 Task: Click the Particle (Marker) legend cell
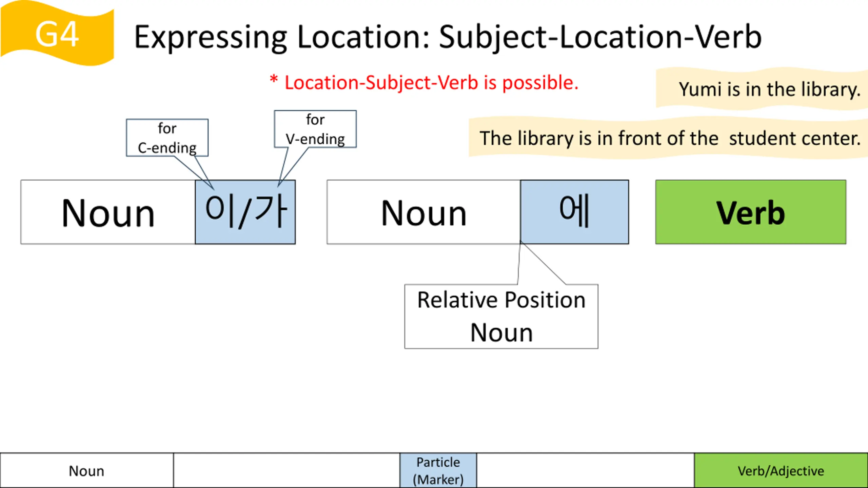coord(438,471)
